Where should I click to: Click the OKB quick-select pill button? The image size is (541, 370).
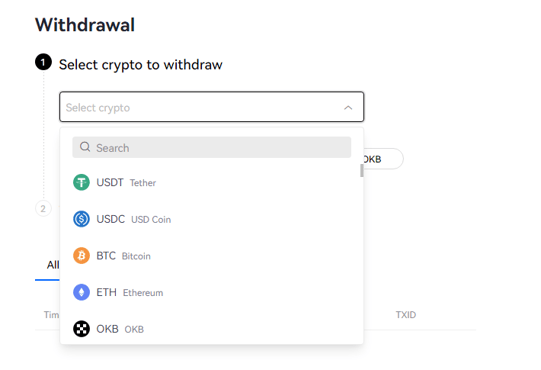[x=383, y=159]
